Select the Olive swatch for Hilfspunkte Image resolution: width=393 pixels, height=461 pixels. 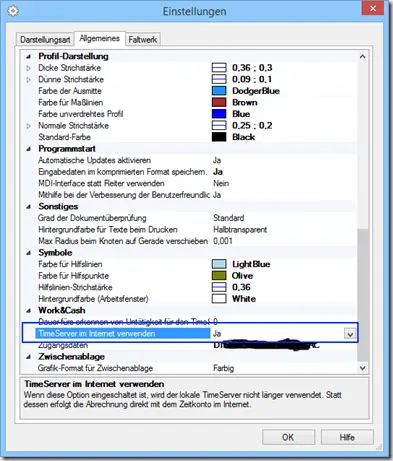coord(219,276)
